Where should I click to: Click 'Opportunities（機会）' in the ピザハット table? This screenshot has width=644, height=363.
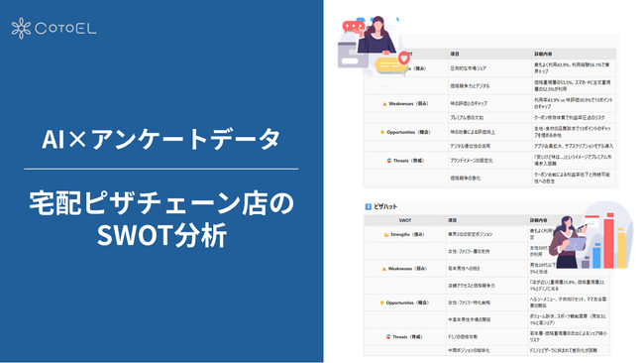(x=407, y=302)
